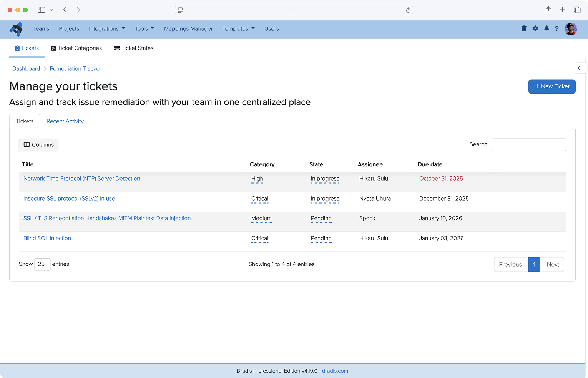Click inside the Search field
The height and width of the screenshot is (378, 588).
pos(528,144)
